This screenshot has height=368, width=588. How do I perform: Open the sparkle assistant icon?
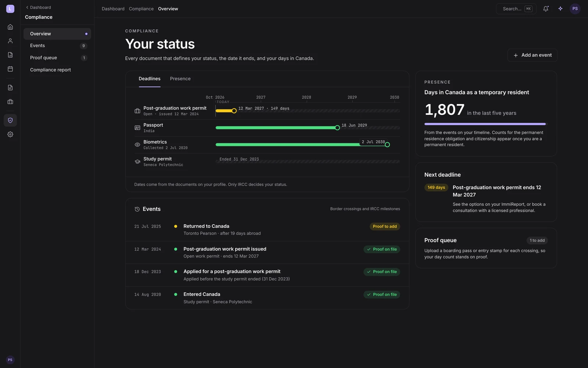point(560,8)
